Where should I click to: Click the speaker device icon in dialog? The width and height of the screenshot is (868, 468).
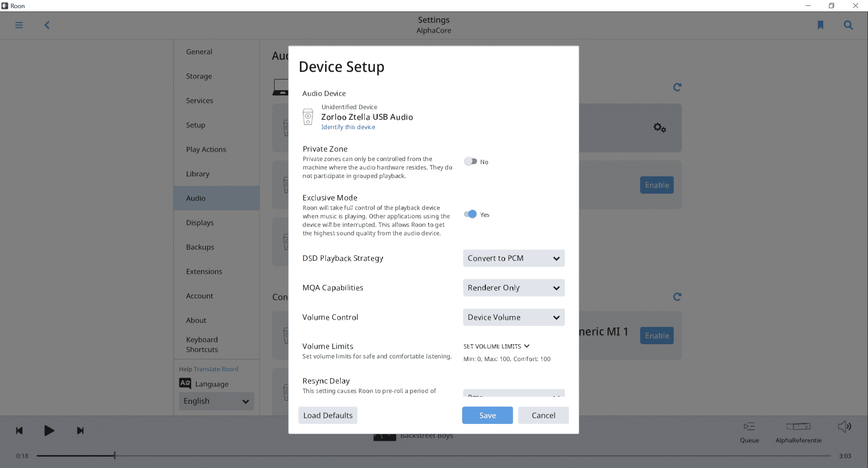click(x=308, y=117)
